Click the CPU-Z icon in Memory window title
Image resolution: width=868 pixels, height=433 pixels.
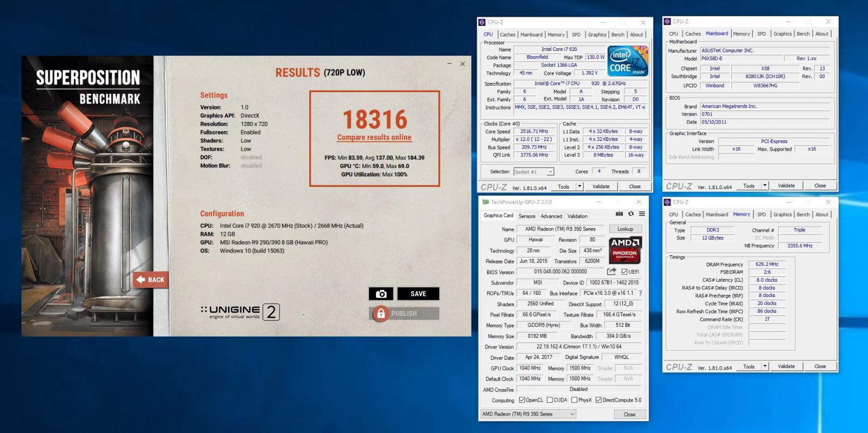point(667,202)
